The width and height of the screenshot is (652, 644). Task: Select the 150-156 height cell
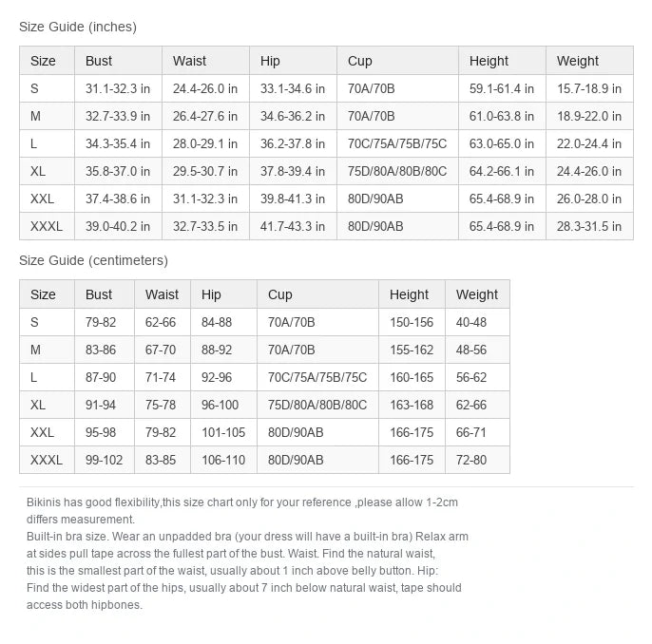[412, 322]
